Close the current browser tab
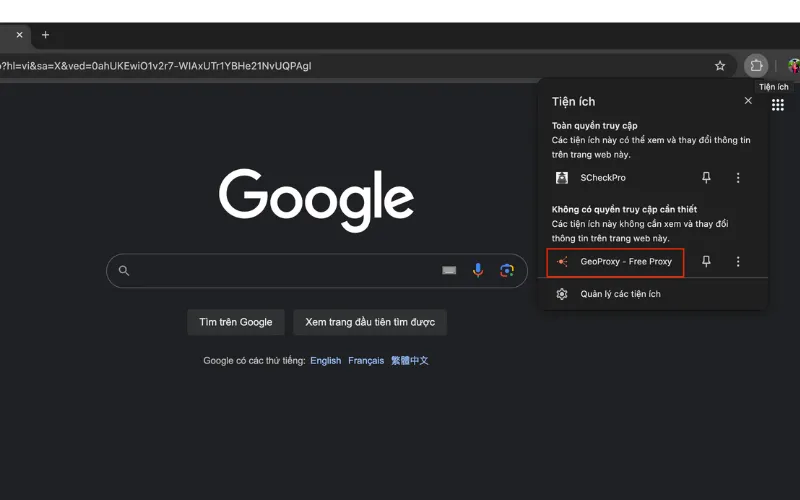Screen dimensions: 800x500 point(19,35)
